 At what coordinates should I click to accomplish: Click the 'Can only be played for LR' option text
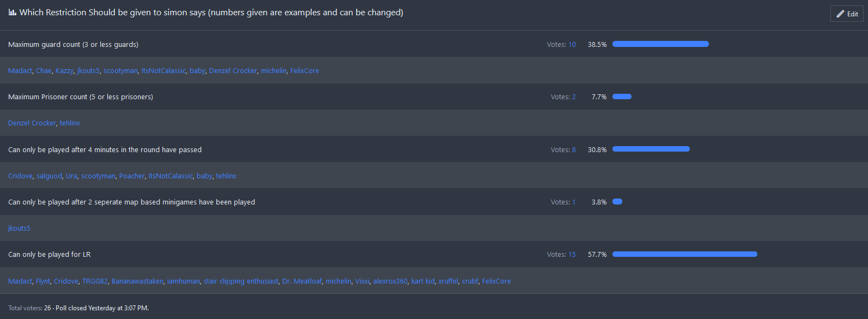50,255
